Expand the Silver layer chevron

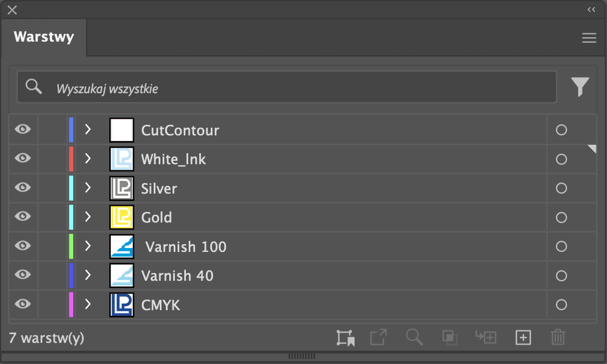(x=88, y=188)
